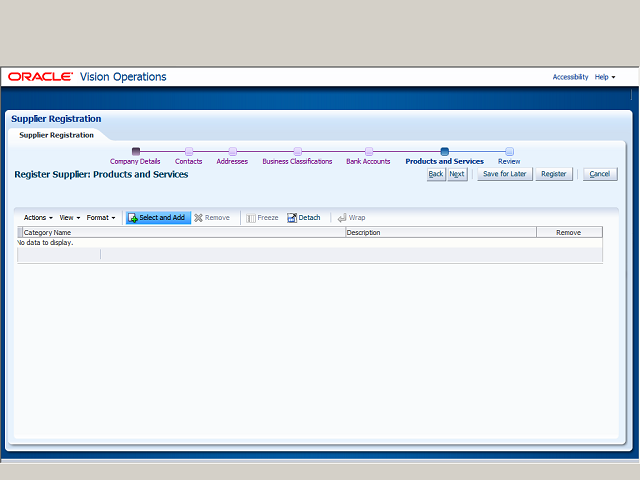This screenshot has height=480, width=640.
Task: Click the Category Name column header
Action: pyautogui.click(x=184, y=233)
